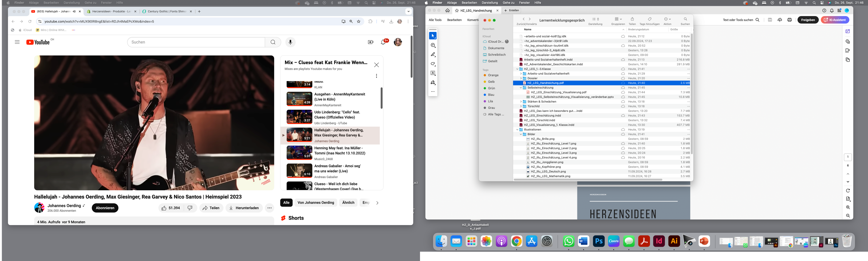Screen dimensions: 868x261
Task: Open the Finder Gruppieren dropdown
Action: tap(618, 19)
